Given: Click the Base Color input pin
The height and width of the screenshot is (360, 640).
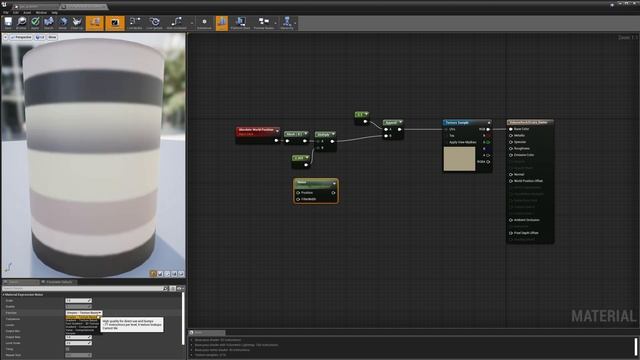Looking at the screenshot, I should pyautogui.click(x=511, y=129).
